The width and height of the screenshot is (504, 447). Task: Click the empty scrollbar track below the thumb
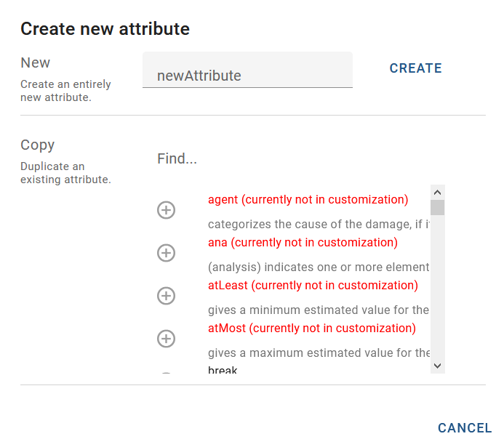pos(437,291)
